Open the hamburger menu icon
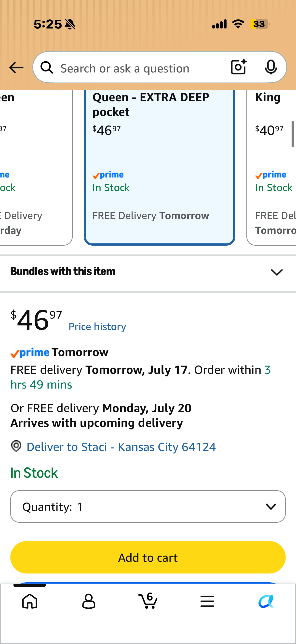Screen dimensions: 296x644 [207, 601]
